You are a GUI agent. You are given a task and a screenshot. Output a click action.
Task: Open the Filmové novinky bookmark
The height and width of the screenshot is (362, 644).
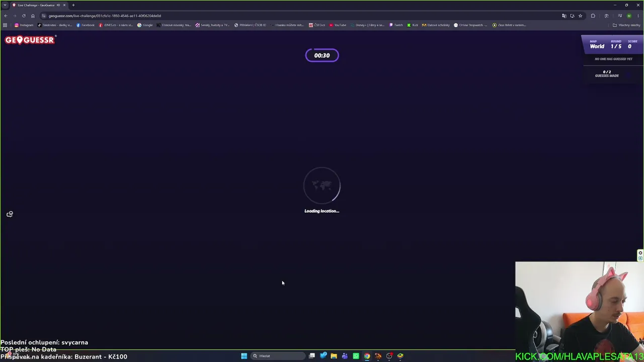point(174,25)
